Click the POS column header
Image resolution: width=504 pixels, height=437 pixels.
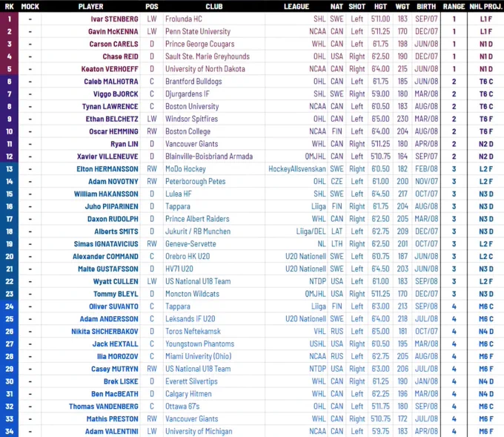coord(152,7)
